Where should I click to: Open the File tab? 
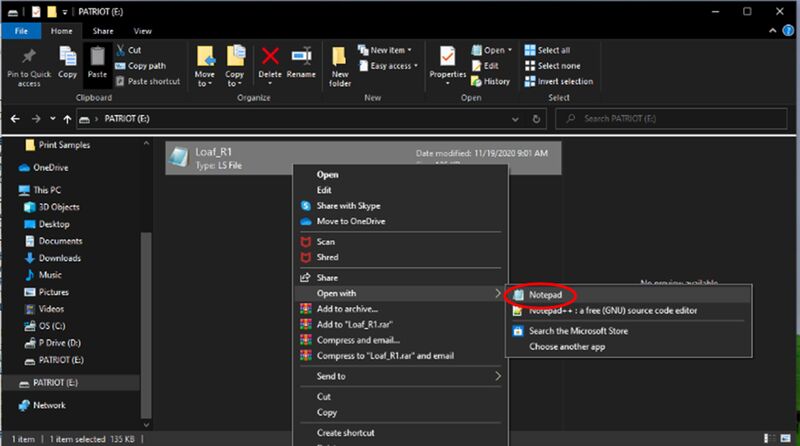click(x=21, y=31)
